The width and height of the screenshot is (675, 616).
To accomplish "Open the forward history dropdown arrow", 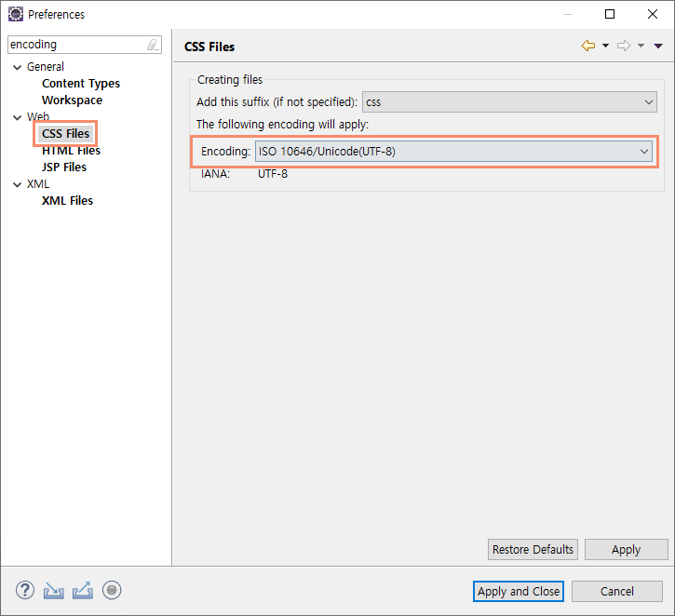I will [641, 46].
